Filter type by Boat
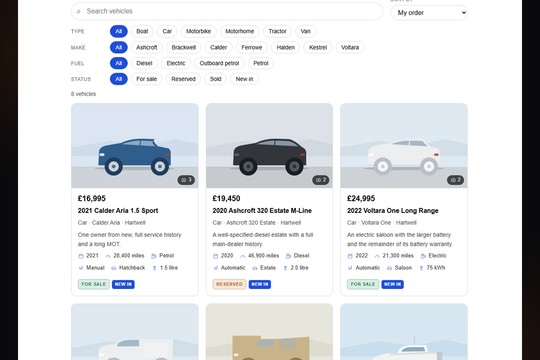The width and height of the screenshot is (540, 360). 142,31
